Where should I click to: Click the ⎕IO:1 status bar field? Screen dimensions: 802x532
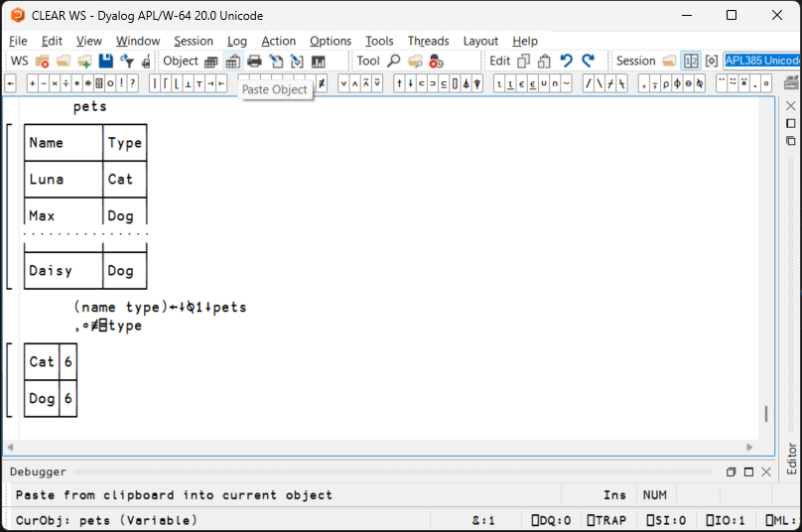pyautogui.click(x=726, y=520)
